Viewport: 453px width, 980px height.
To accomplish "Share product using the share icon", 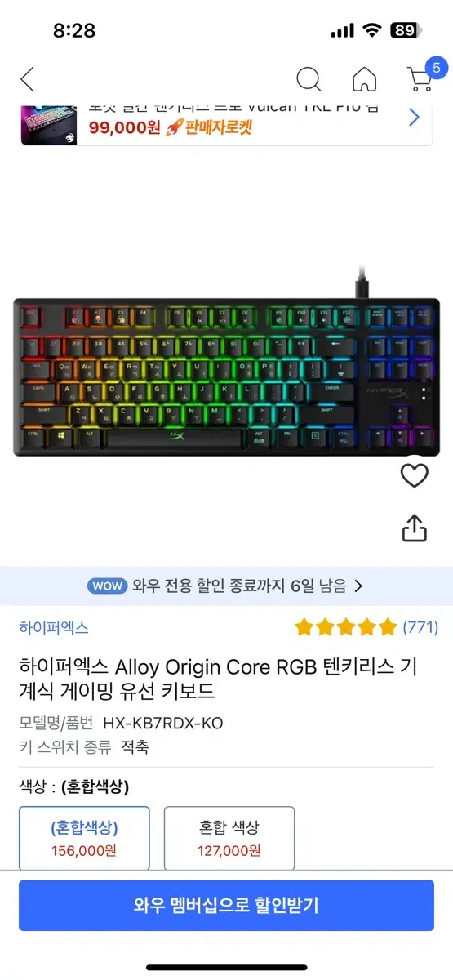I will (x=415, y=528).
